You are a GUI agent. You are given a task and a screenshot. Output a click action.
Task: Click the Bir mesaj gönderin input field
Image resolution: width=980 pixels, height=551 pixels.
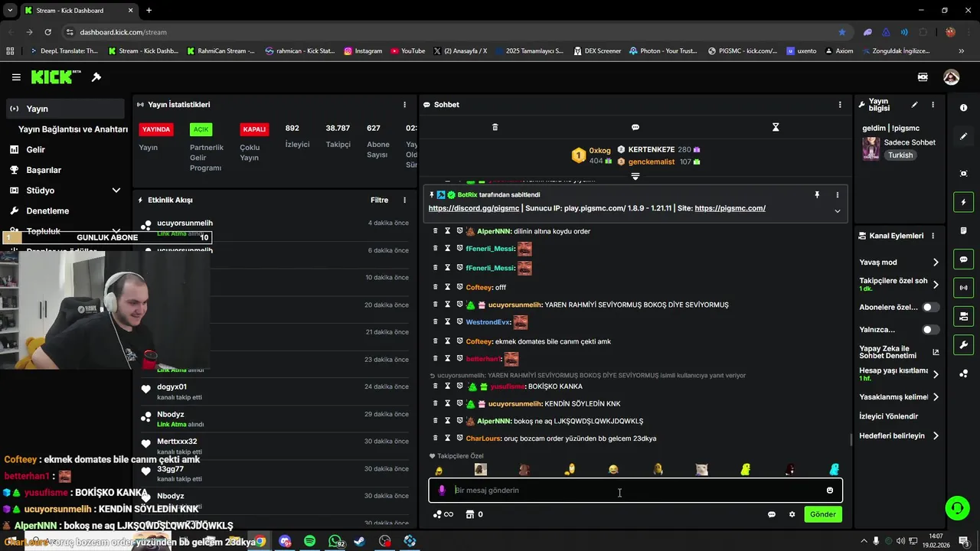[635, 491]
